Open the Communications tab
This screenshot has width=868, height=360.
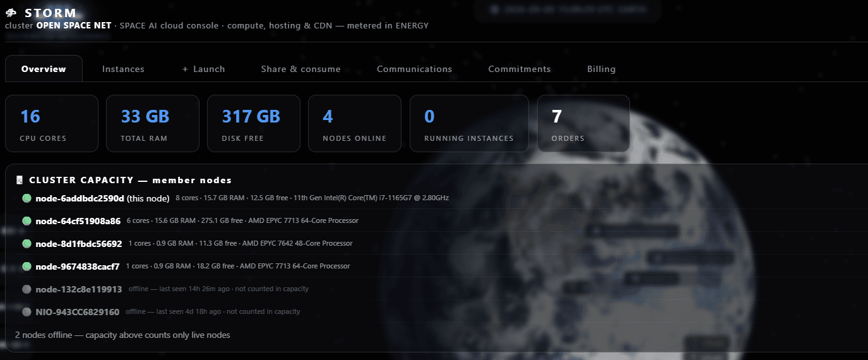click(x=414, y=69)
